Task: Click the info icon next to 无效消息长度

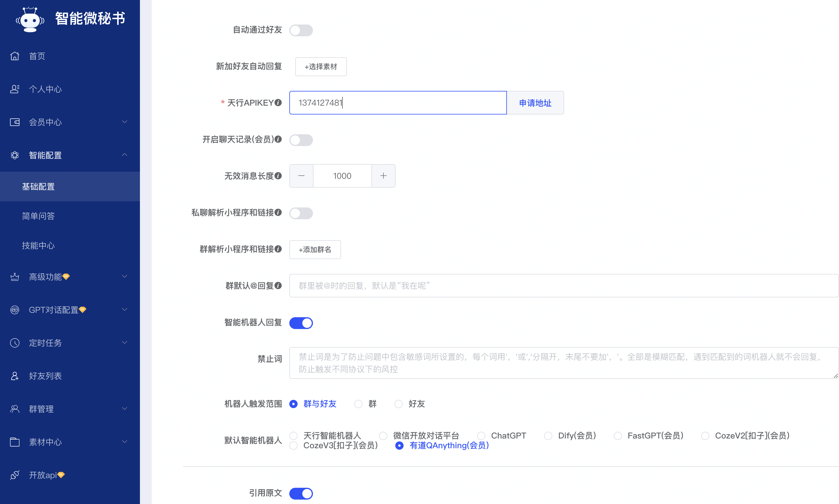Action: 278,176
